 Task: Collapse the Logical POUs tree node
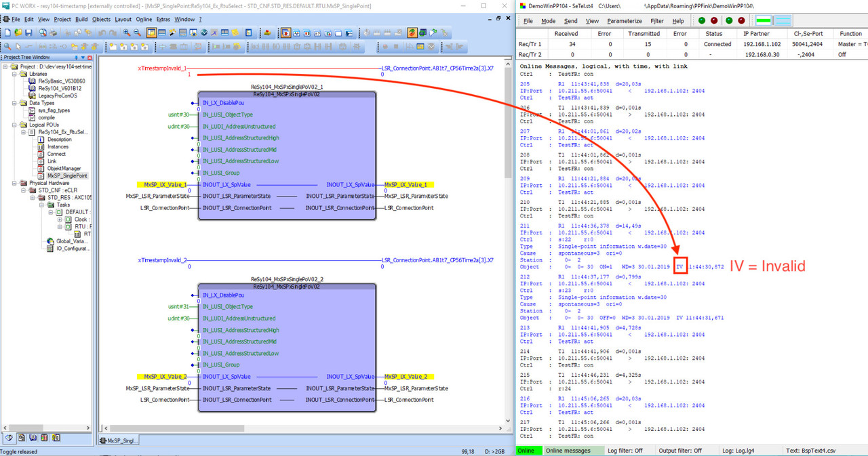tap(14, 125)
